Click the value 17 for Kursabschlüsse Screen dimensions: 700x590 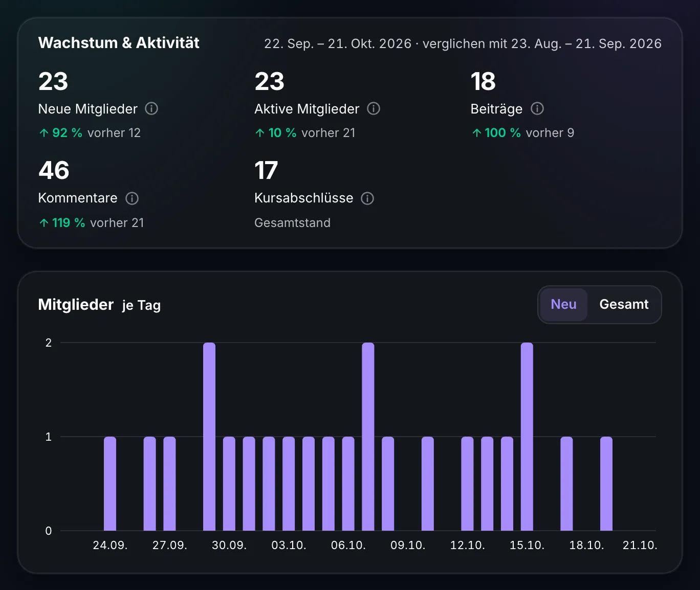(266, 170)
